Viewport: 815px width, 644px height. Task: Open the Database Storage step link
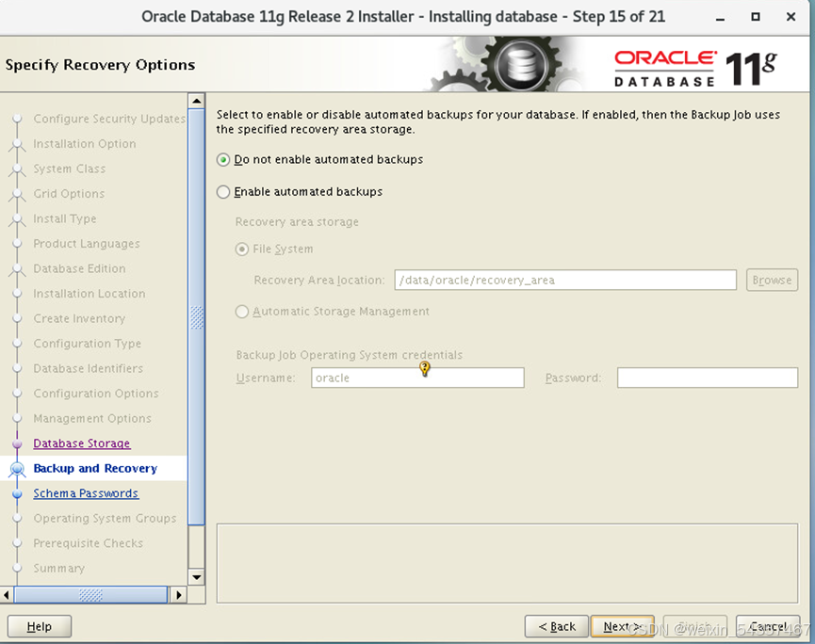click(x=82, y=443)
